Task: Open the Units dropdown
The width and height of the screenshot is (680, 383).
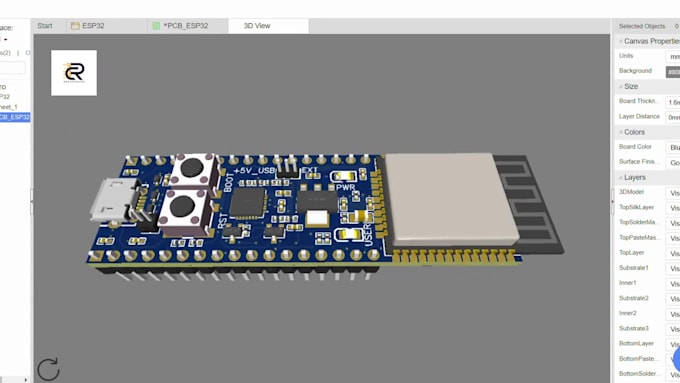Action: tap(673, 56)
